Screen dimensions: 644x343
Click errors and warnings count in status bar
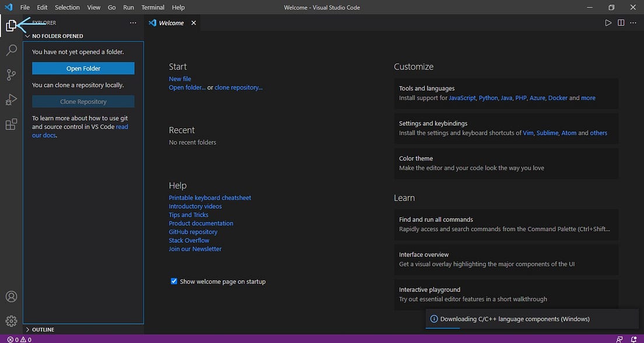click(x=19, y=339)
